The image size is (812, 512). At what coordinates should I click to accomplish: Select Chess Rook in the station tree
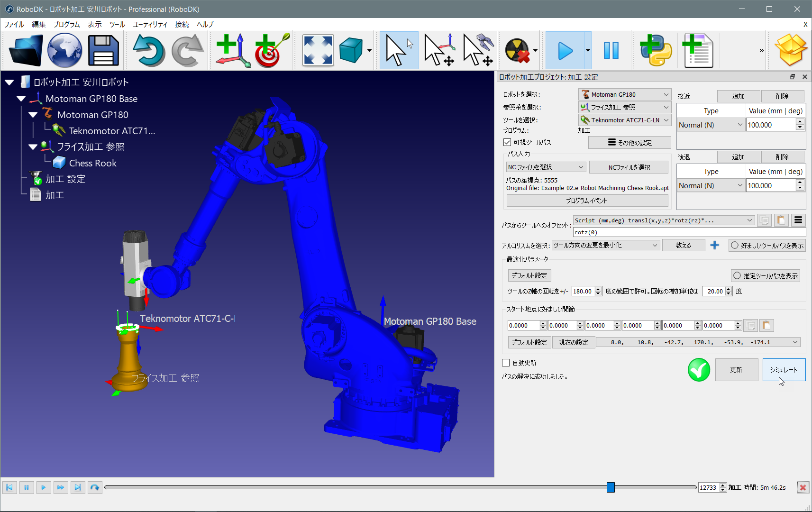[x=92, y=163]
